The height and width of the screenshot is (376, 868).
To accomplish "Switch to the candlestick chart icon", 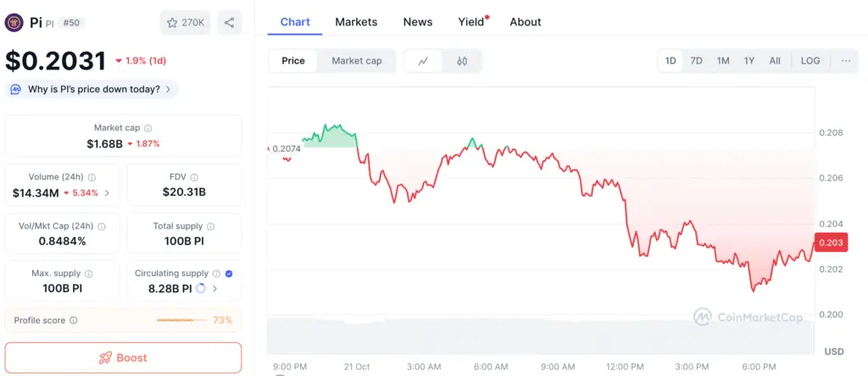I will [462, 61].
